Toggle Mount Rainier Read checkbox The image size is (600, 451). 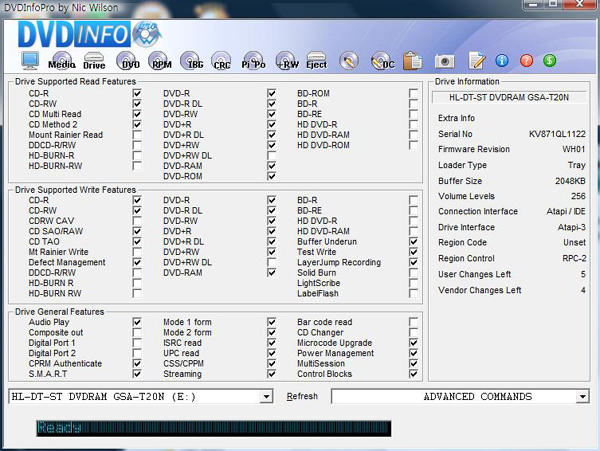point(137,135)
